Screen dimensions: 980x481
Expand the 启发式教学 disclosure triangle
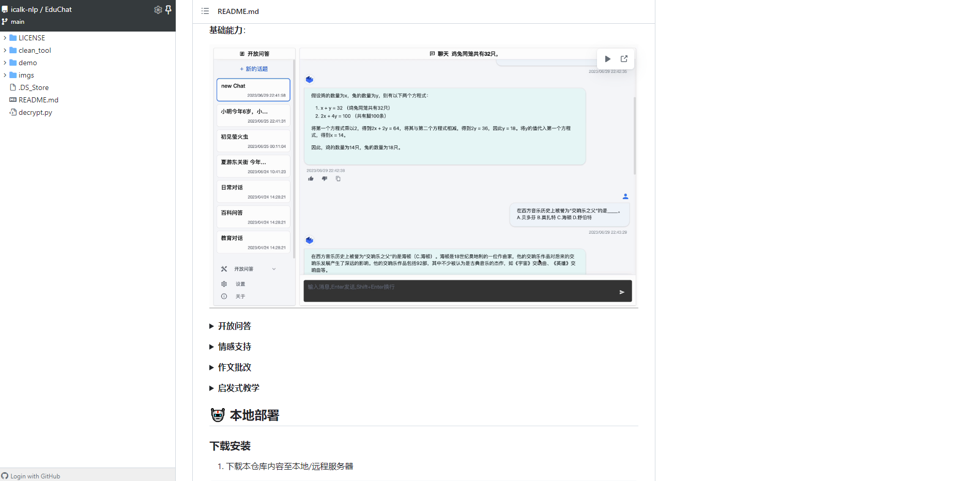click(x=211, y=387)
